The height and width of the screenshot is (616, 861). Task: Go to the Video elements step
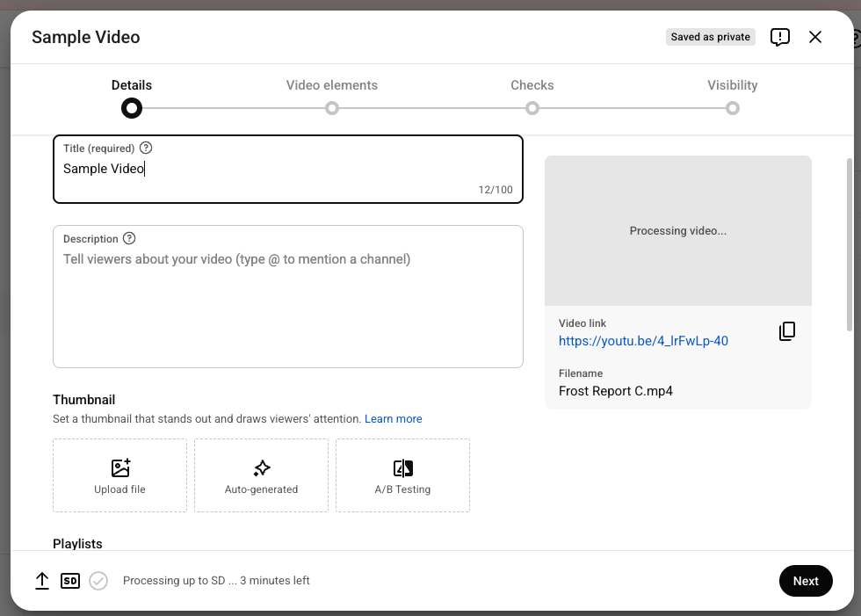pyautogui.click(x=332, y=107)
